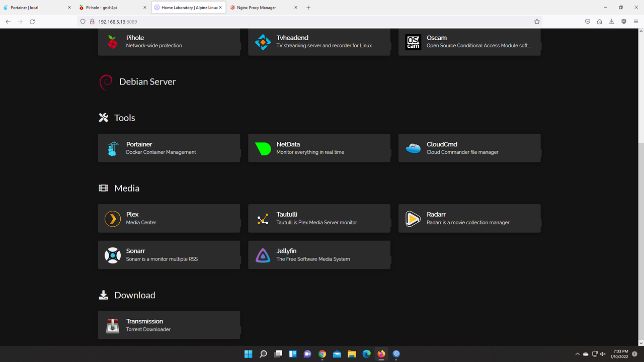The width and height of the screenshot is (644, 362).
Task: Open the notification center badge
Action: [634, 354]
